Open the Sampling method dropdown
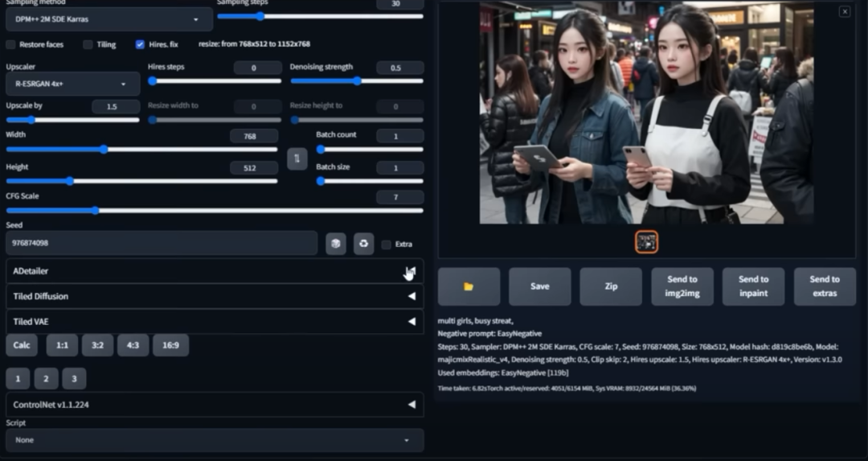 (109, 19)
